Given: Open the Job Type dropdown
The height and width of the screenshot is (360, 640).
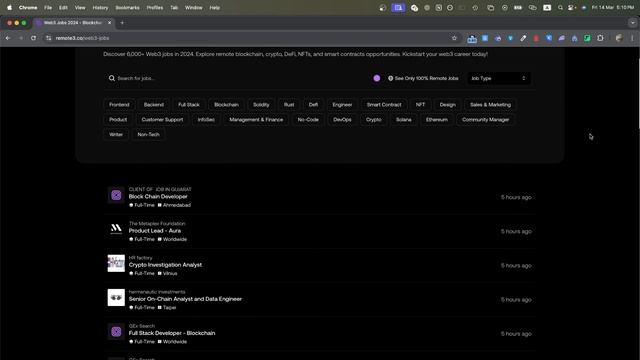Looking at the screenshot, I should coord(499,78).
